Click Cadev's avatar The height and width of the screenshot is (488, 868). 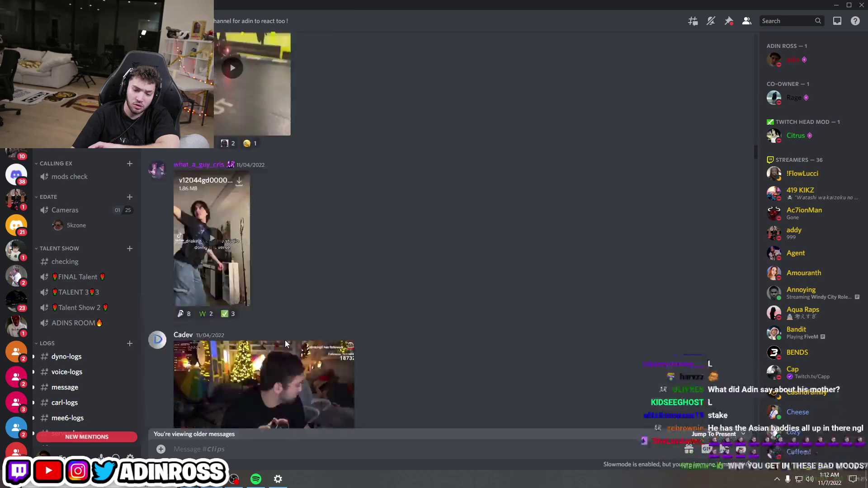coord(157,340)
